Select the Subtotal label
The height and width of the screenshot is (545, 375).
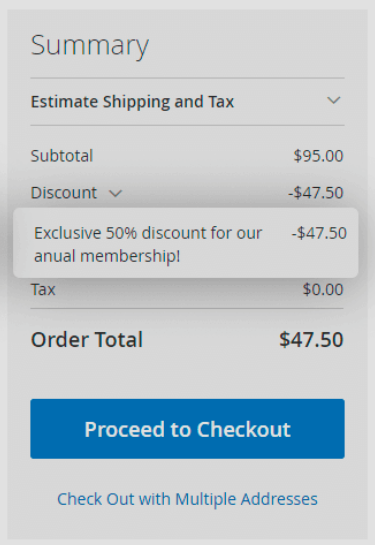coord(62,156)
